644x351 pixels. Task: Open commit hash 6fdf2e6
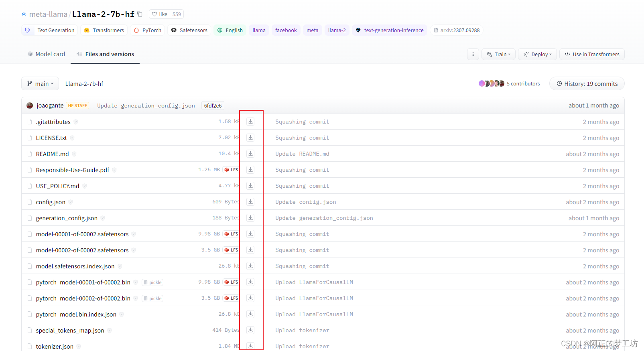(213, 106)
